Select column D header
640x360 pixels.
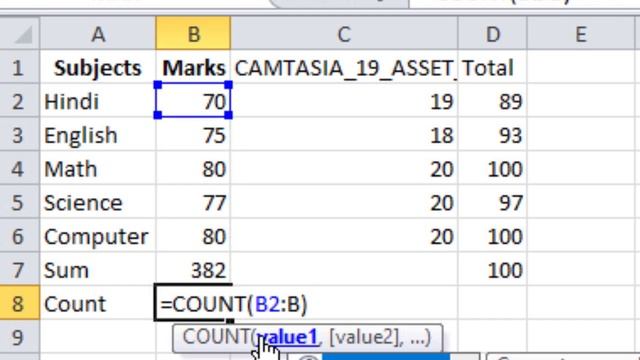coord(492,33)
